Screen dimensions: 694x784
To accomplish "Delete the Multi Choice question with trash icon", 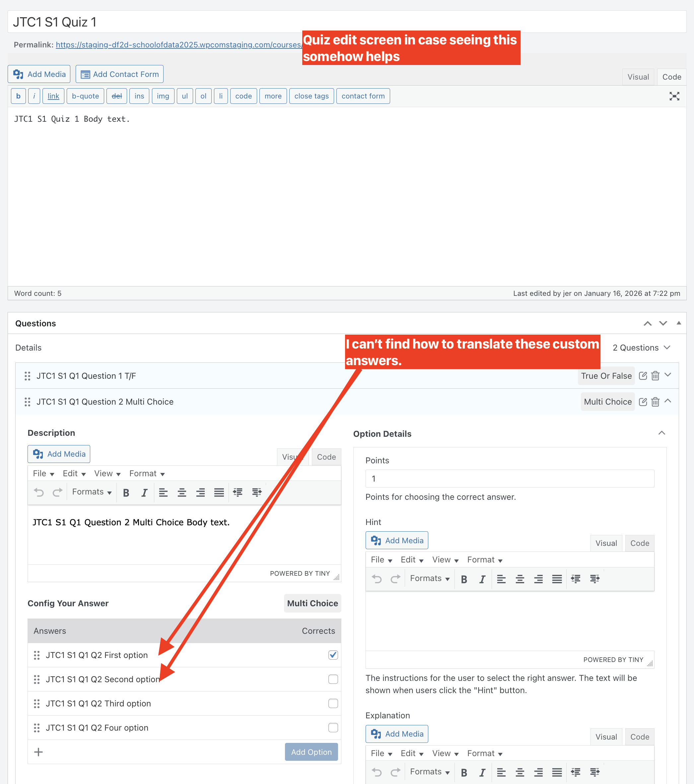I will point(655,402).
